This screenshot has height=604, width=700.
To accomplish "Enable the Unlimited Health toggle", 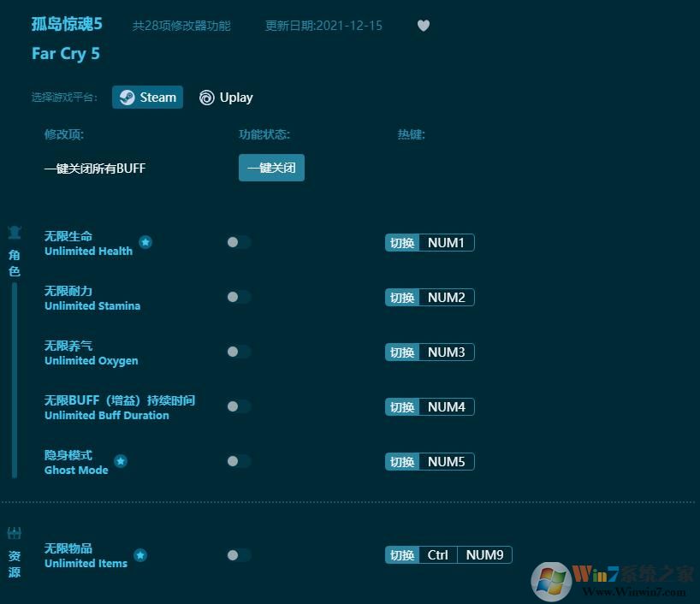I will pyautogui.click(x=238, y=242).
